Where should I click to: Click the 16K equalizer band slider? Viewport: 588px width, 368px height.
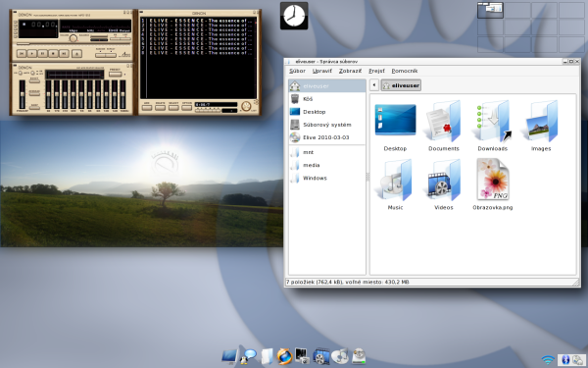(x=123, y=94)
